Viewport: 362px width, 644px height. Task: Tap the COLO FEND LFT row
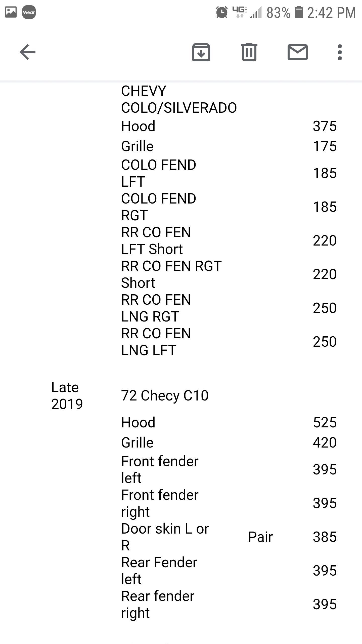[158, 173]
